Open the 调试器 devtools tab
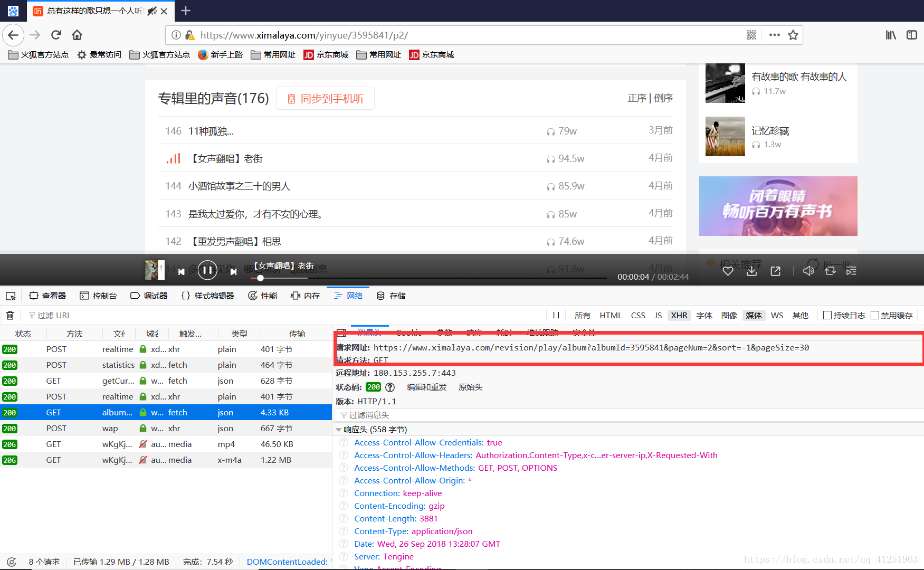This screenshot has width=924, height=570. (x=149, y=296)
